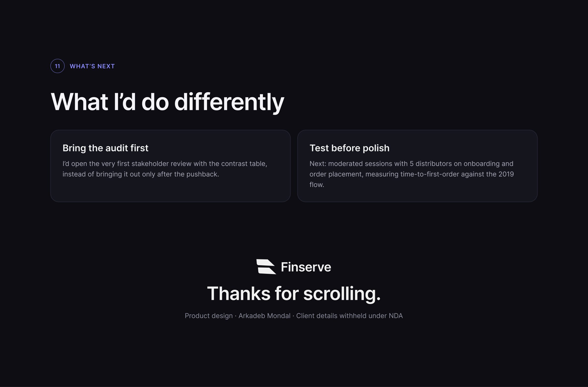Click 'Client details withheld under NDA' note
Viewport: 588px width, 387px height.
(350, 316)
